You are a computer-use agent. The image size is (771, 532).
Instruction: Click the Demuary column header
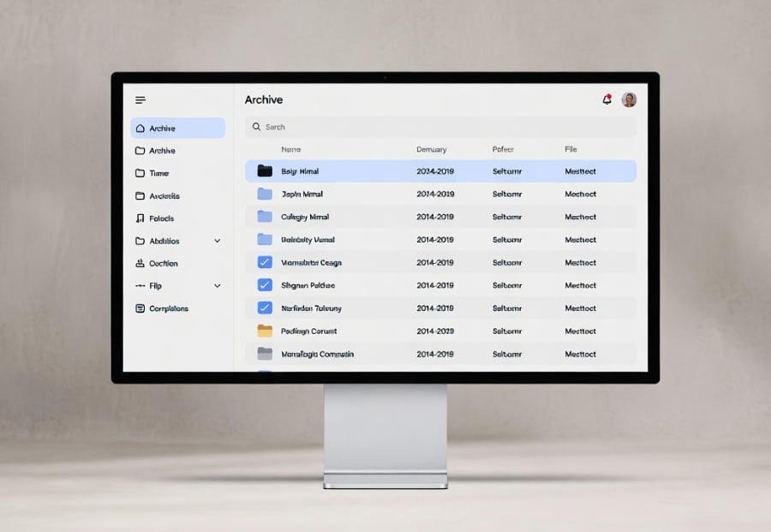click(x=431, y=149)
